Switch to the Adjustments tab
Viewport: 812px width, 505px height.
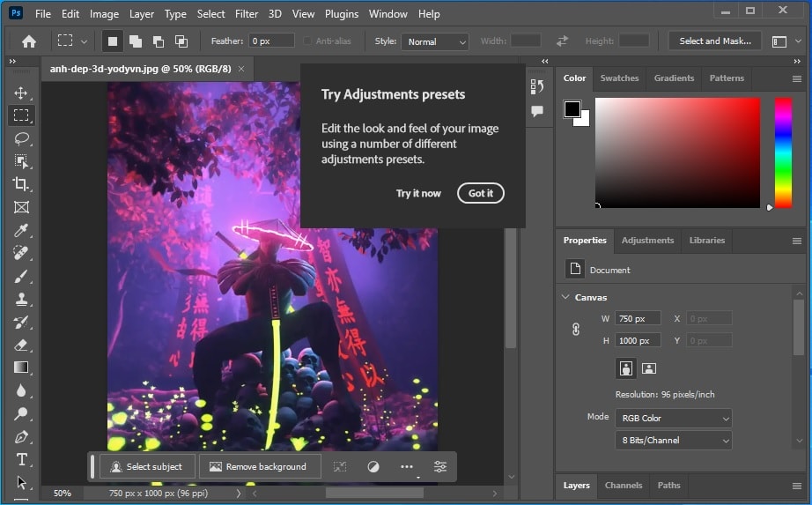[648, 241]
